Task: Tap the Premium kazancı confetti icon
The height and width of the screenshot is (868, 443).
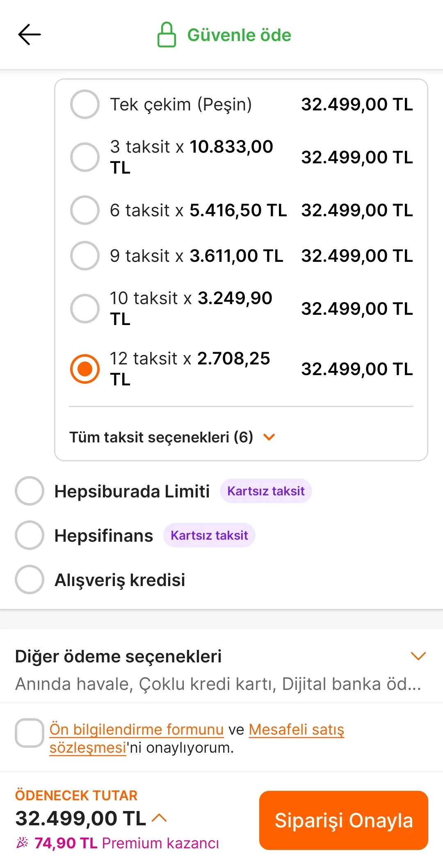Action: (x=22, y=843)
